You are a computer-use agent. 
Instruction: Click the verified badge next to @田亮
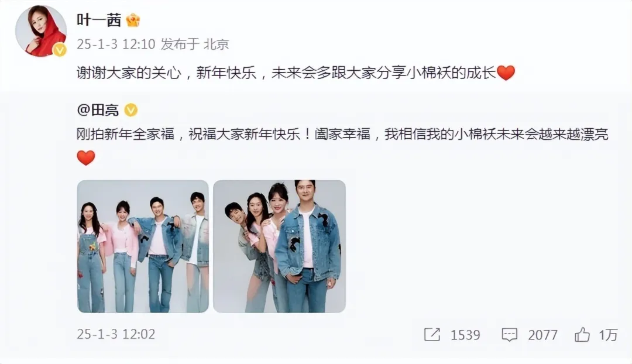pos(130,110)
